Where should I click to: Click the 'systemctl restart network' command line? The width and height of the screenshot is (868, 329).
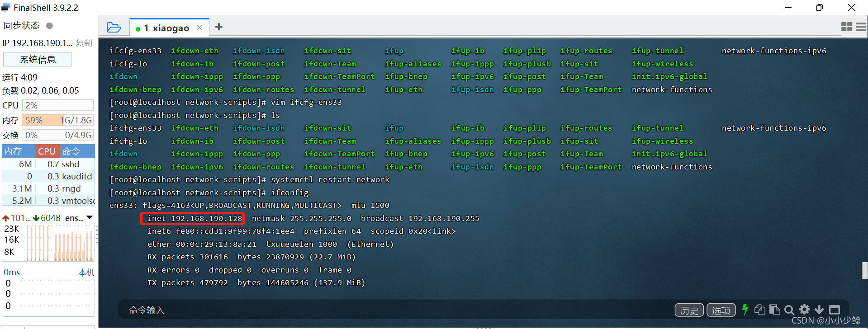pyautogui.click(x=330, y=179)
